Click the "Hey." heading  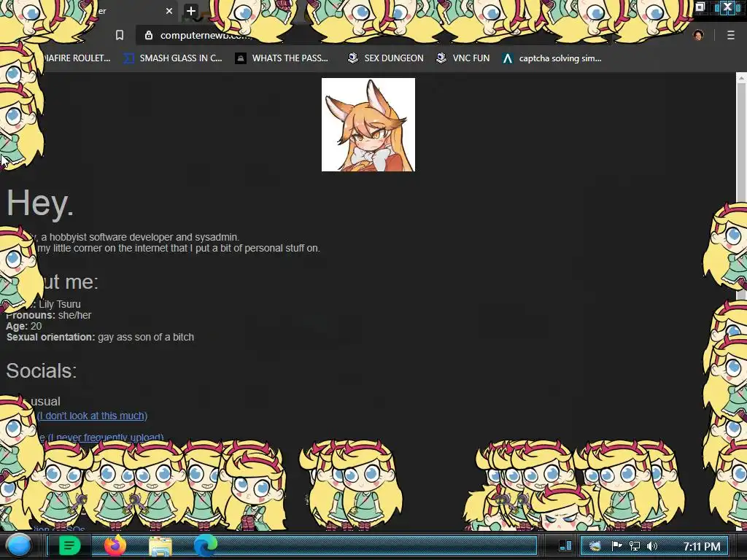click(x=40, y=203)
